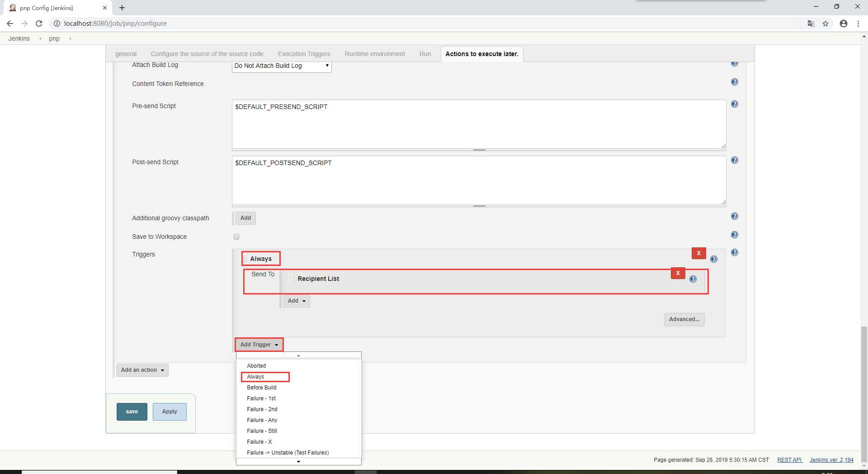Delete the Always trigger with red X
This screenshot has width=868, height=474.
point(699,253)
